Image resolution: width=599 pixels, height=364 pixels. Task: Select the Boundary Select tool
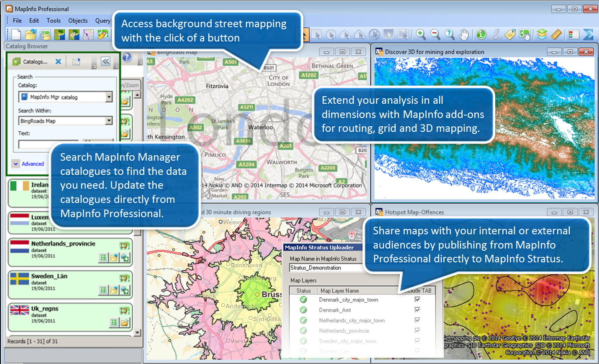[x=359, y=34]
